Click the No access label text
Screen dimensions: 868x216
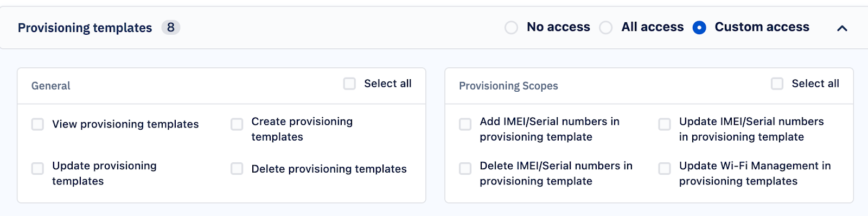tap(558, 27)
